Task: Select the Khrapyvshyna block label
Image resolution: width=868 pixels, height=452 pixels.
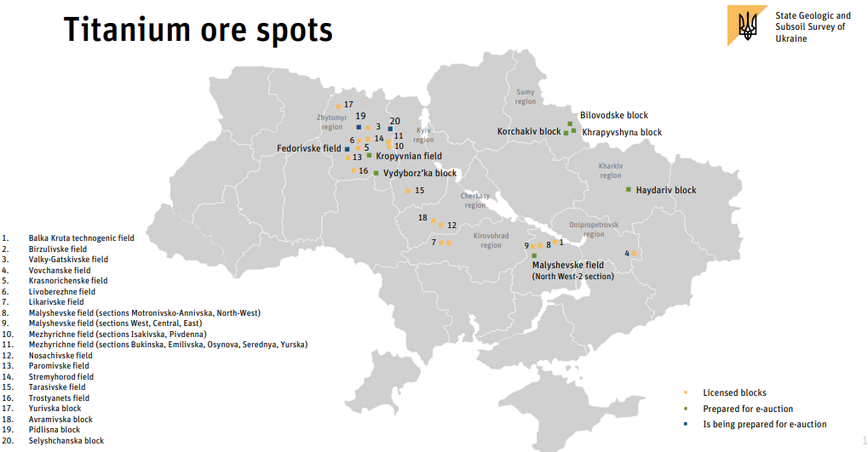Action: 622,133
